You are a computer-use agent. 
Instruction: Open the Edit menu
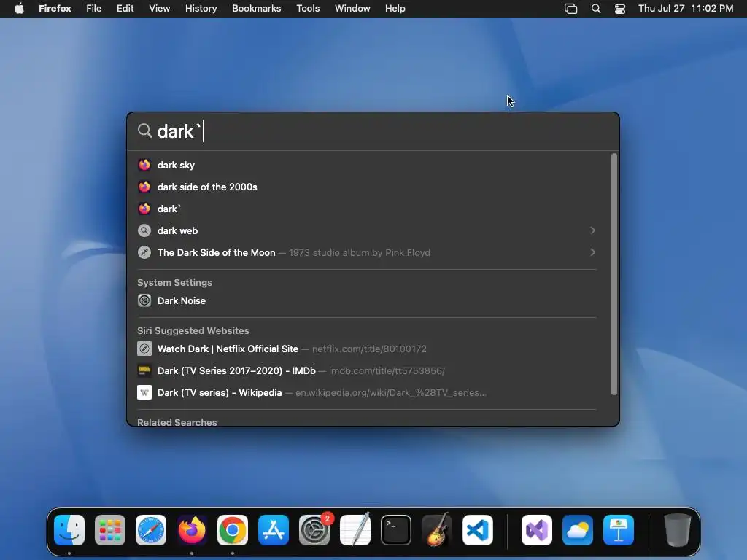coord(125,9)
